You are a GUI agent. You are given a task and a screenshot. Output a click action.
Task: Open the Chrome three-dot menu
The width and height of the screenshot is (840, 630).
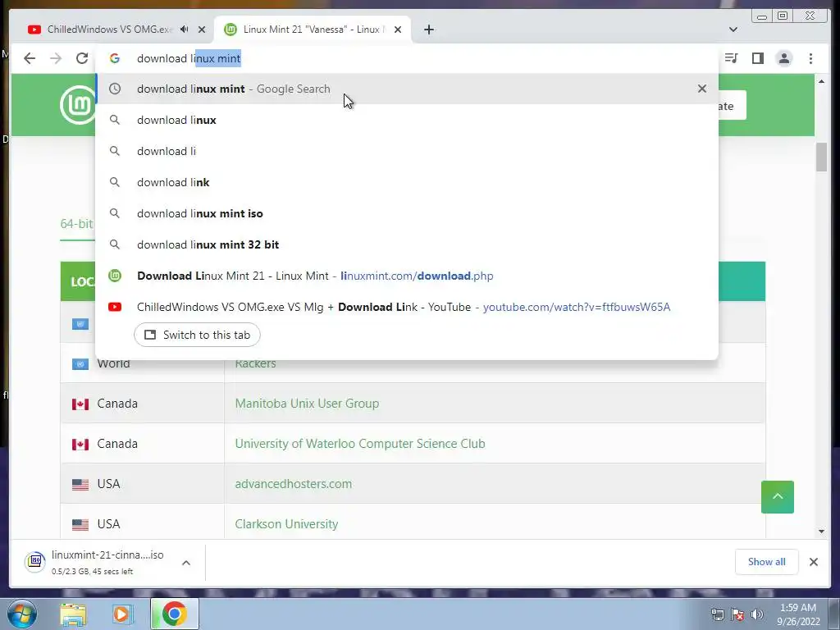810,58
